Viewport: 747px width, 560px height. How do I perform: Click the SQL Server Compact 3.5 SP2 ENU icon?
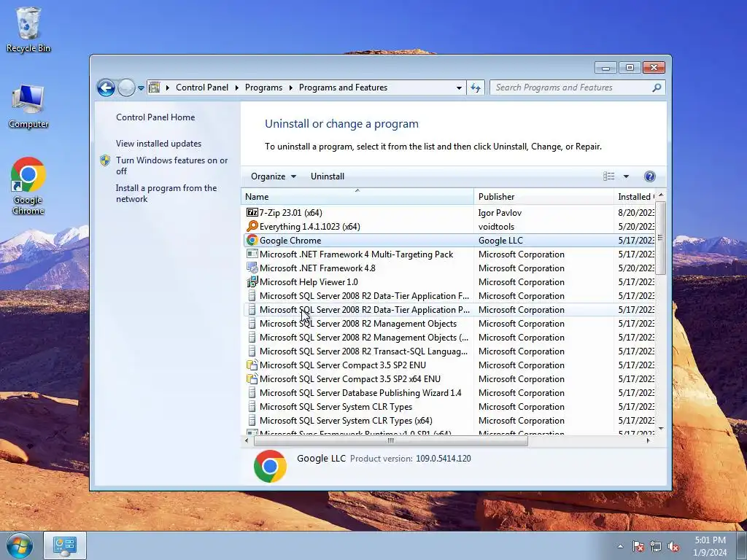click(252, 365)
